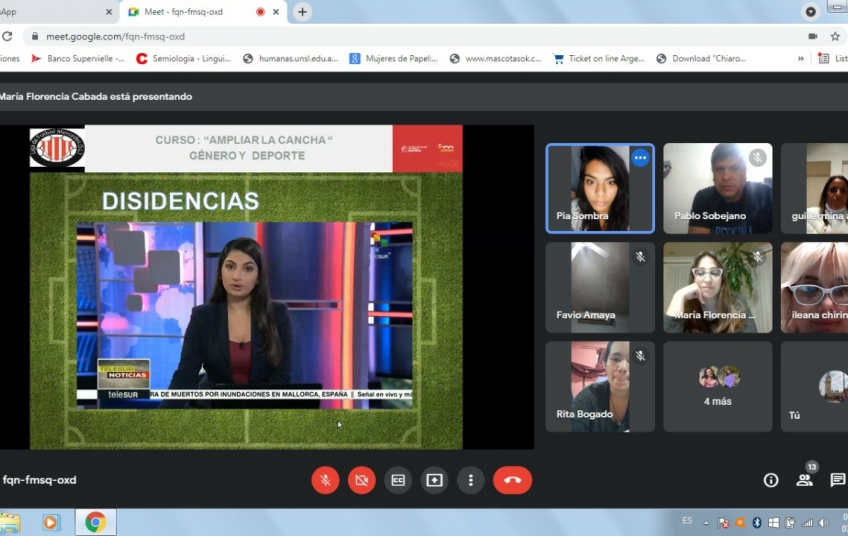Click the presented DISIDENCIAS slide
The width and height of the screenshot is (848, 536).
click(246, 287)
